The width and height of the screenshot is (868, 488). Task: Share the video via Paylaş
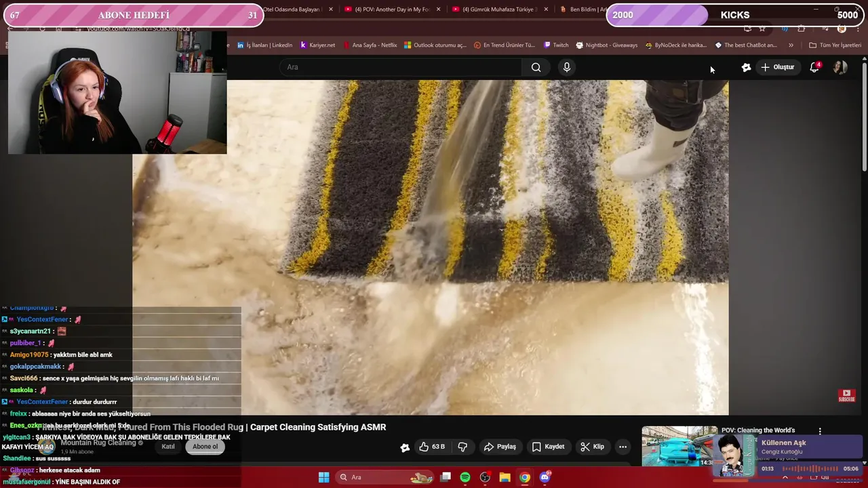500,447
